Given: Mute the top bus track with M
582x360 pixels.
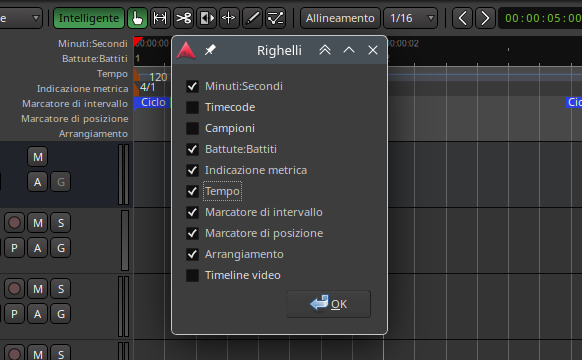Looking at the screenshot, I should point(37,157).
